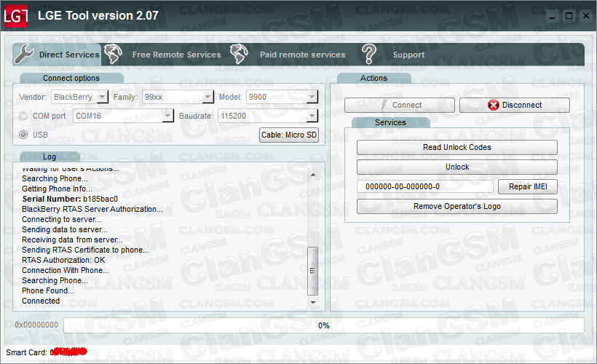
Task: Click globe icon beside Paid remote services
Action: point(239,54)
